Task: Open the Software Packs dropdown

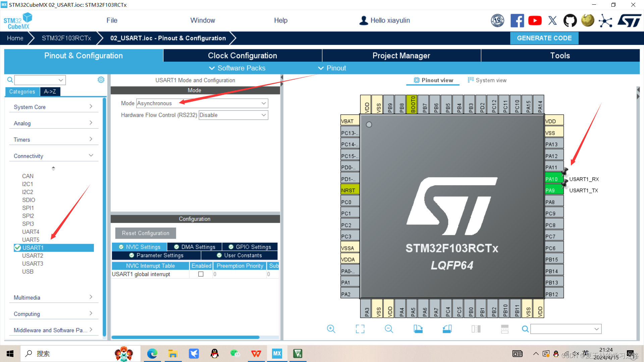Action: 237,68
